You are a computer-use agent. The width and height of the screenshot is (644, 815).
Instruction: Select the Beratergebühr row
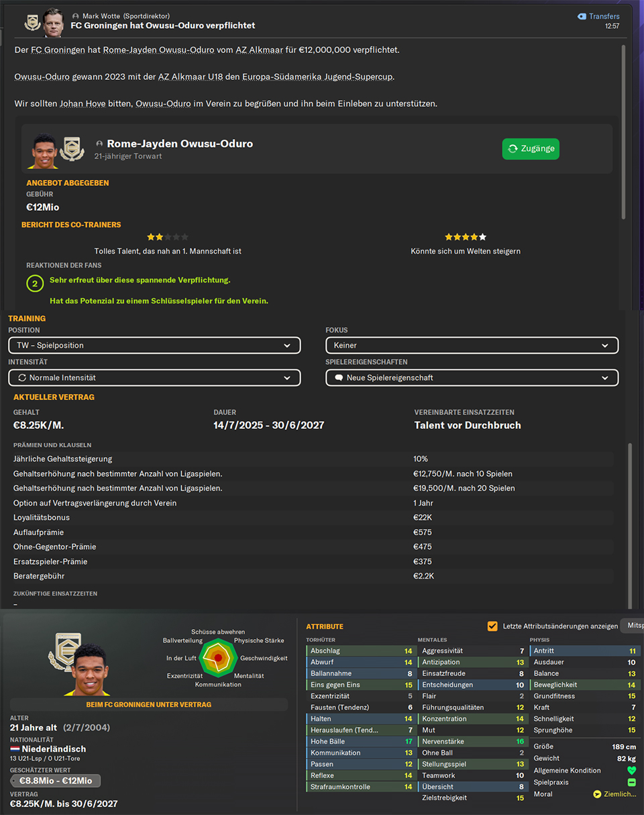[313, 576]
